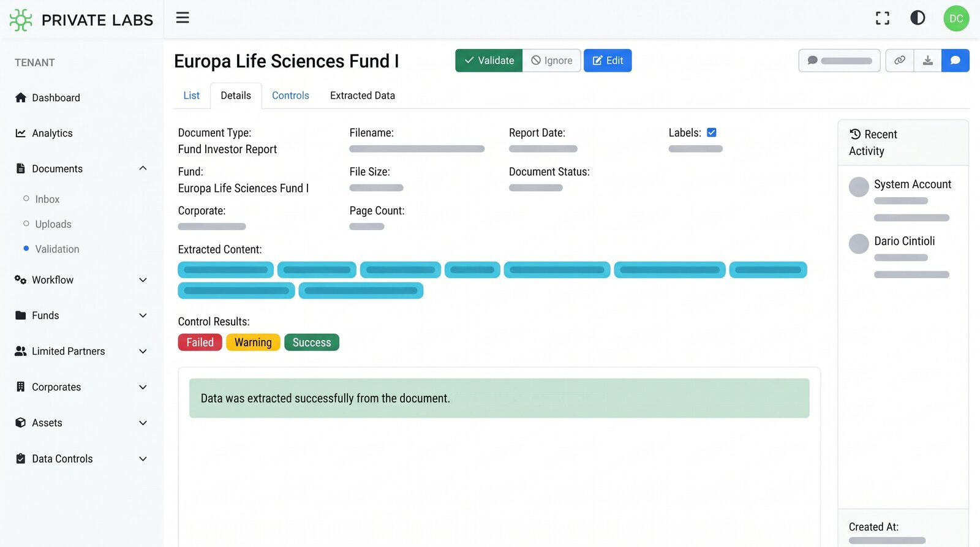Select the Inbox radio item
Image resolution: width=980 pixels, height=547 pixels.
(x=42, y=199)
